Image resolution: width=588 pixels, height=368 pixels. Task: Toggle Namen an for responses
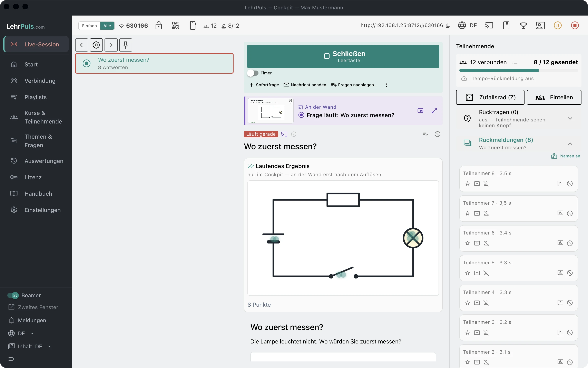[x=566, y=156]
